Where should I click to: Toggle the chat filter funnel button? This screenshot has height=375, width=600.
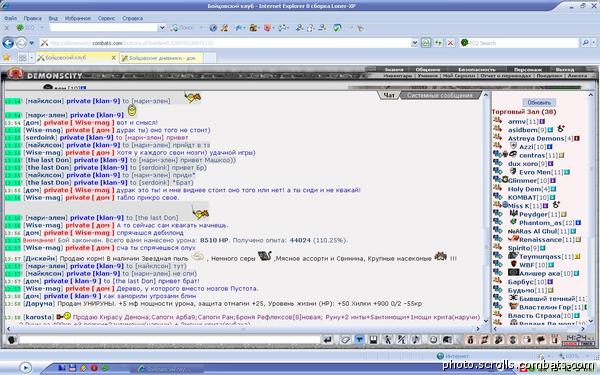(x=359, y=339)
